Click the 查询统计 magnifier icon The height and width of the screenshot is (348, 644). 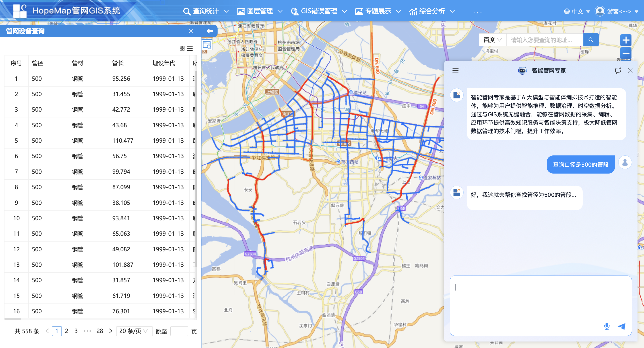(x=187, y=11)
